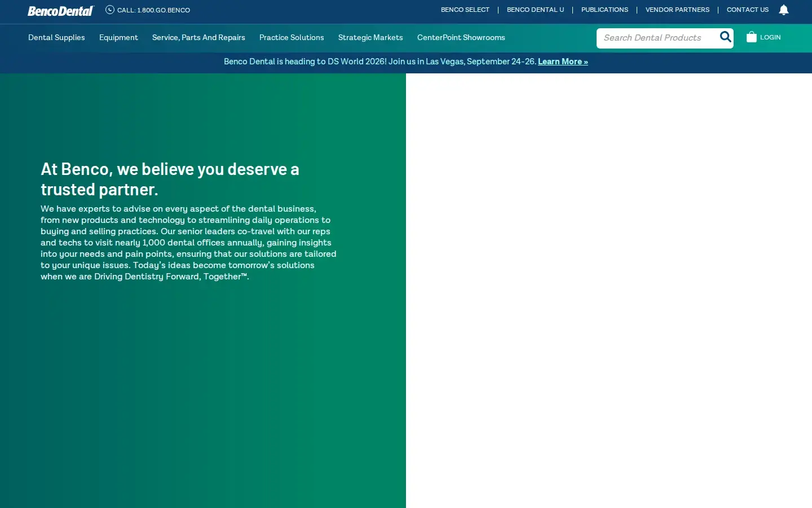812x508 pixels.
Task: Click the LOGIN link
Action: tap(770, 37)
